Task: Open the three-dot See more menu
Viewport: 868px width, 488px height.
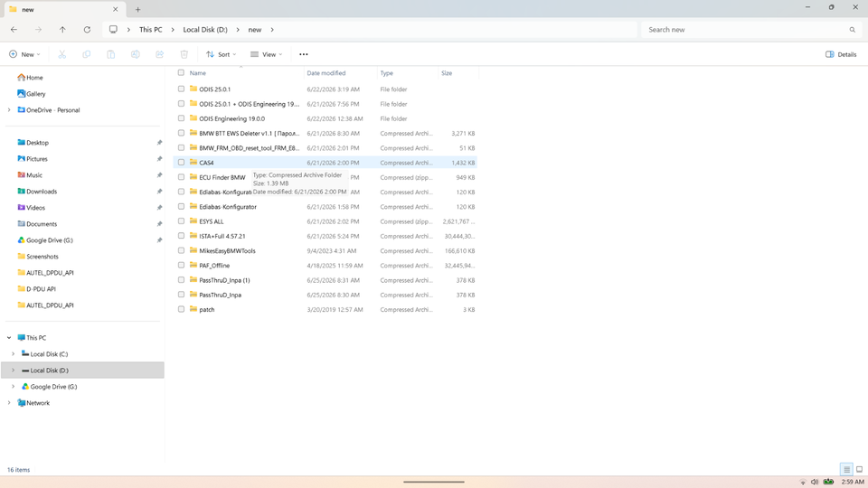Action: tap(304, 54)
